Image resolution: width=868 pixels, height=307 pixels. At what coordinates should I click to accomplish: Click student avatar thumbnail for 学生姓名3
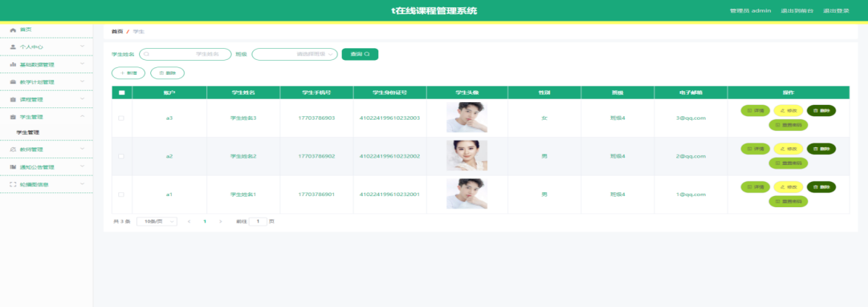[467, 118]
